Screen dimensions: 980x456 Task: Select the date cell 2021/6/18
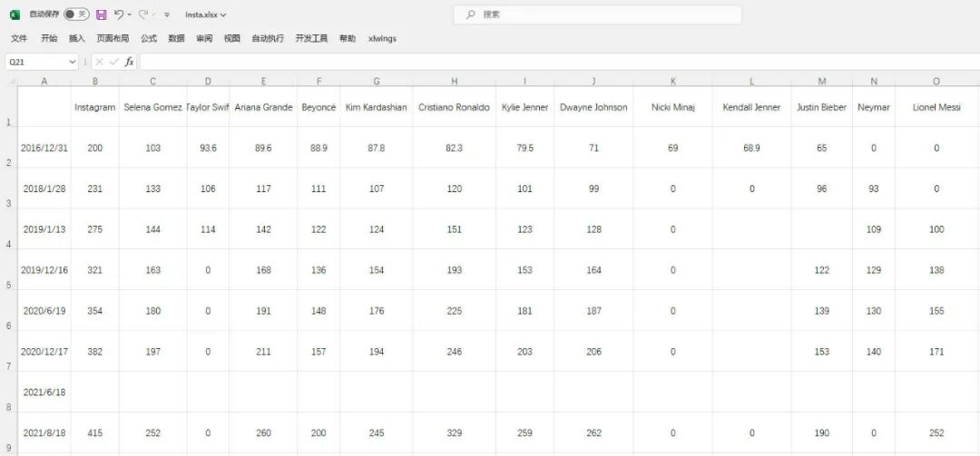click(44, 392)
